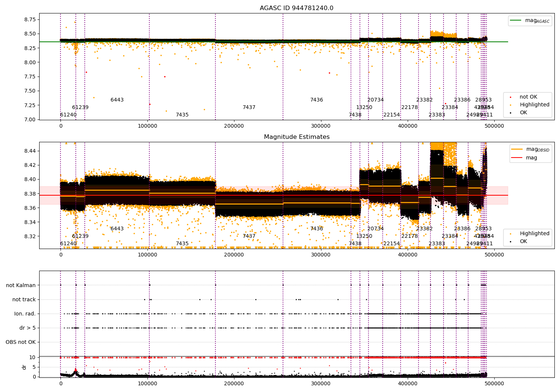
Task: Click obsid label 23382 in the top panel
Action: [424, 100]
